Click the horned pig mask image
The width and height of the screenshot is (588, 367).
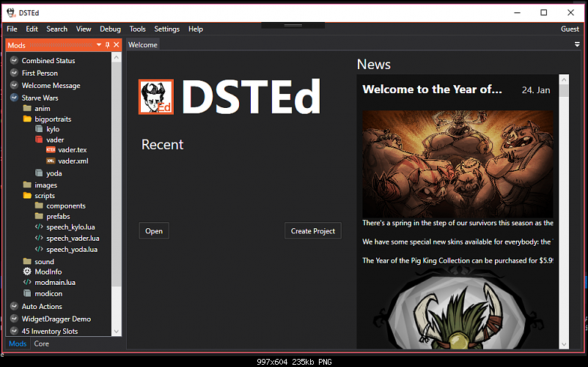click(x=458, y=308)
